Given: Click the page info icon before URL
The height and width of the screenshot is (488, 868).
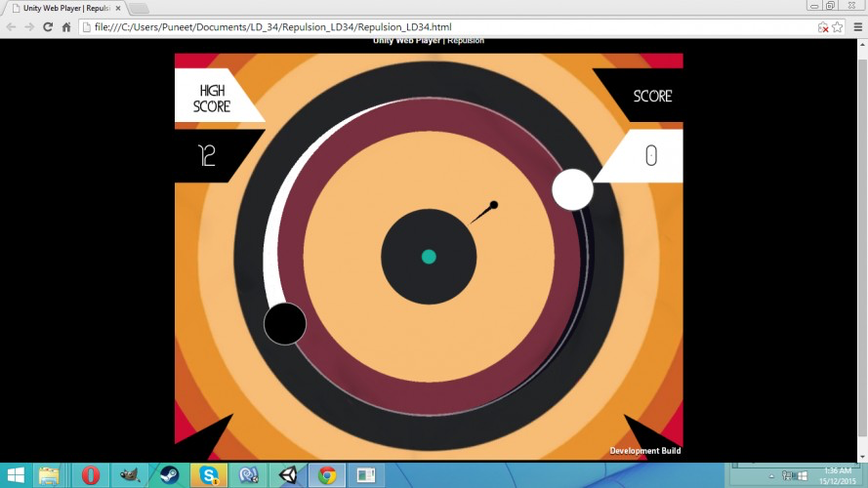Looking at the screenshot, I should 86,27.
